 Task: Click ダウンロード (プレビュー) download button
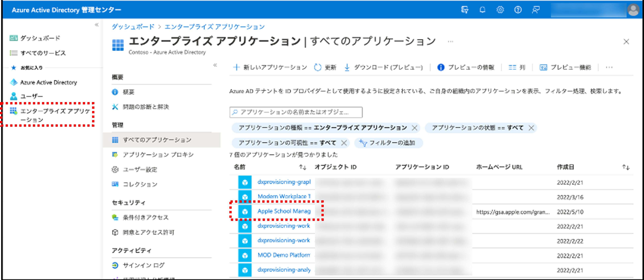pos(383,67)
